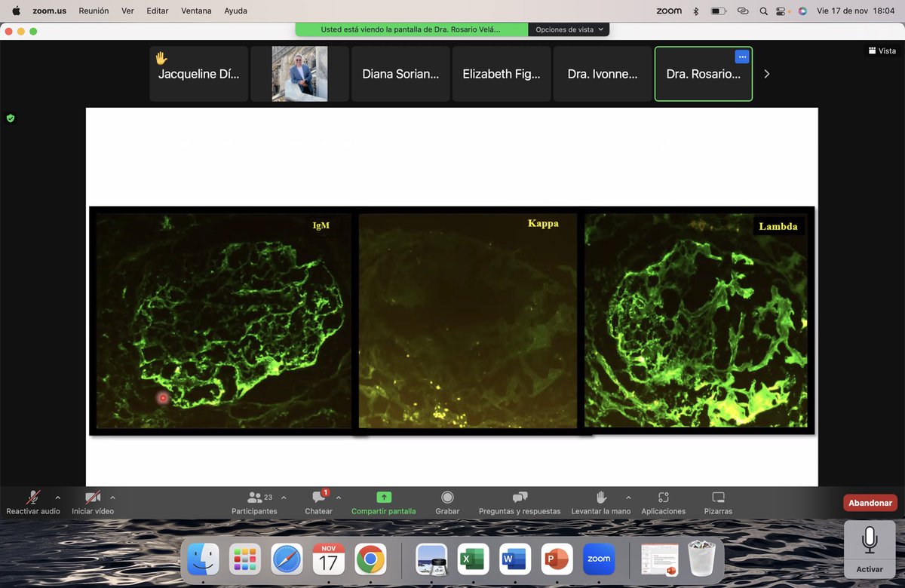Show next participants with right arrow
The image size is (905, 588).
(767, 74)
